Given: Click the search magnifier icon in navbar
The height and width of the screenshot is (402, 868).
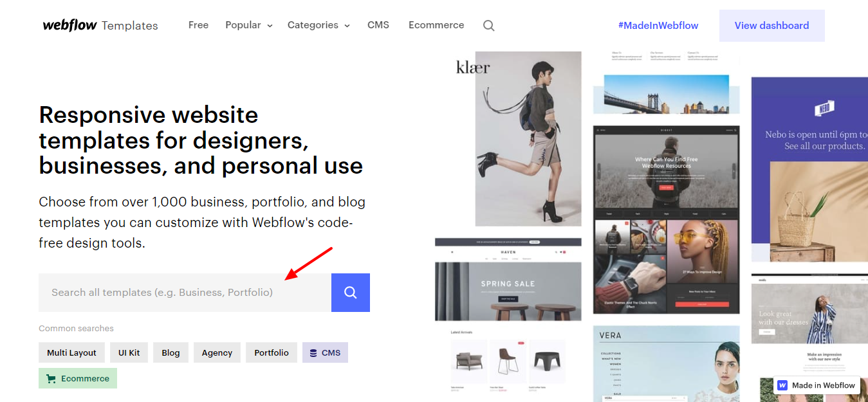Looking at the screenshot, I should (x=488, y=26).
